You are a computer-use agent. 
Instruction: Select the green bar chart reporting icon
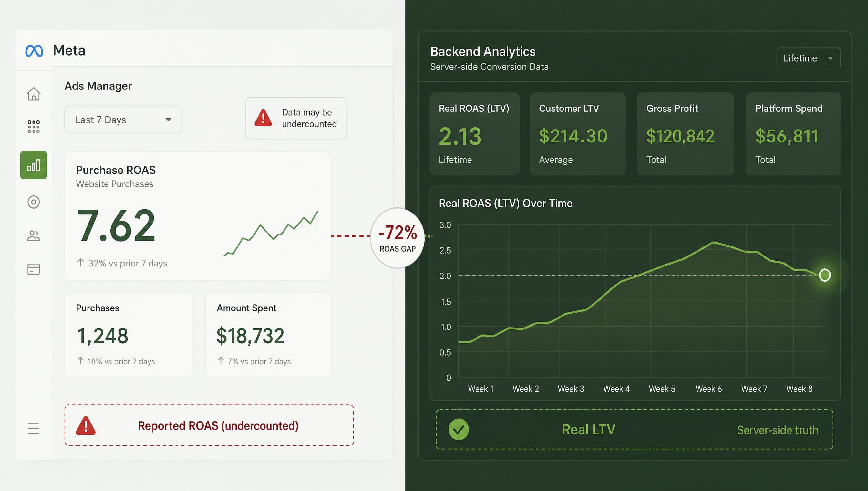click(x=34, y=165)
